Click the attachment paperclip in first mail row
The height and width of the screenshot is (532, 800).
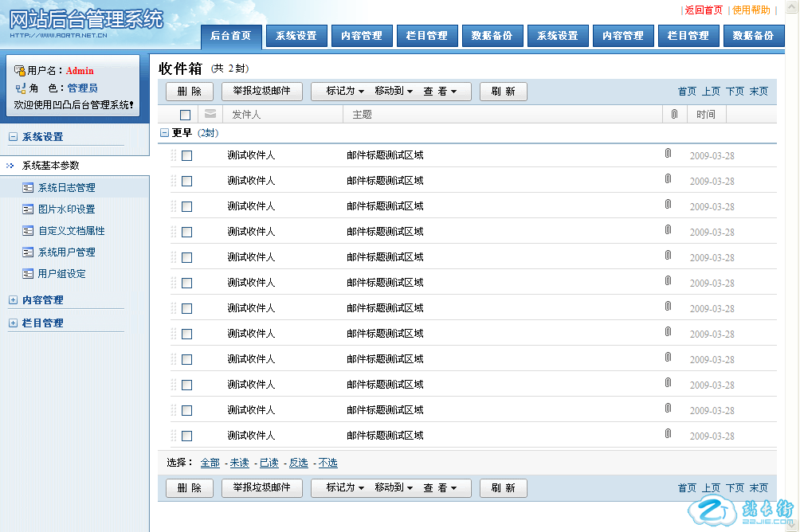point(669,153)
